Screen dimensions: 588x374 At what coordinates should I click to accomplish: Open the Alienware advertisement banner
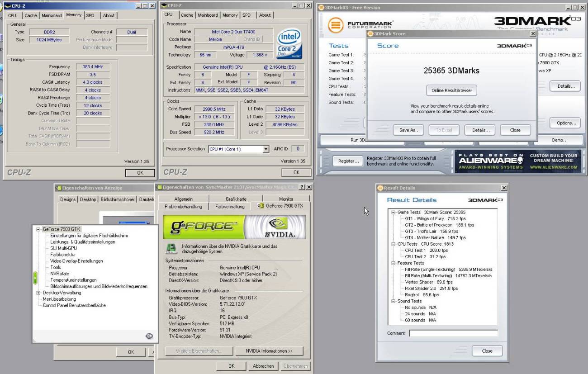tap(517, 161)
